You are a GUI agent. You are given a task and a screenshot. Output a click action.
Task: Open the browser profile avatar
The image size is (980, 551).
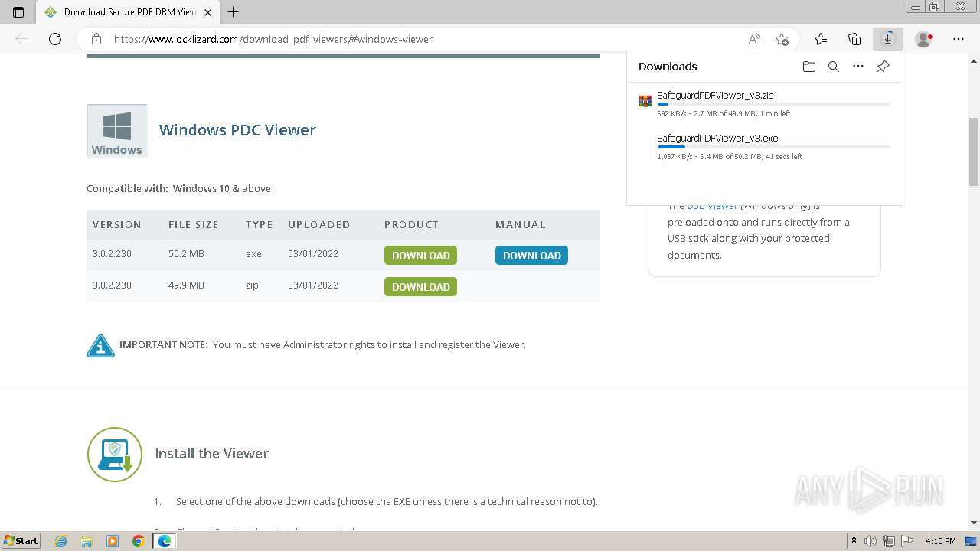(924, 39)
